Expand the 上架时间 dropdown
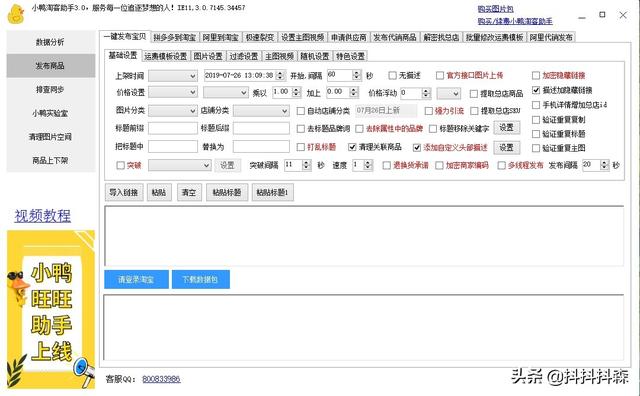 [x=173, y=76]
